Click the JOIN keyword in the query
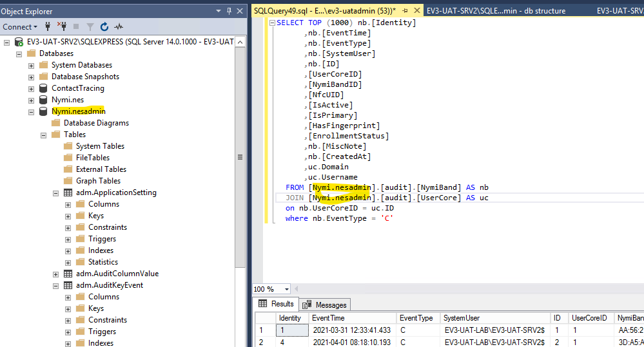This screenshot has height=347, width=644. 295,198
